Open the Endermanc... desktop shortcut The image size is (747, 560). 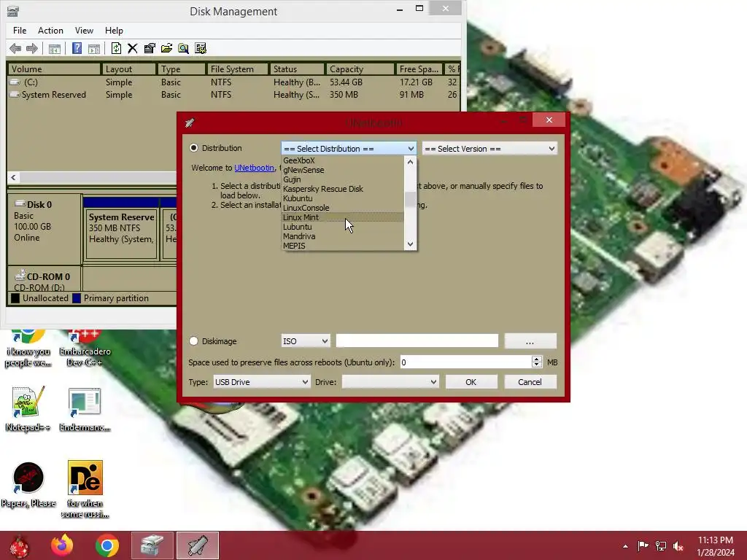point(85,408)
